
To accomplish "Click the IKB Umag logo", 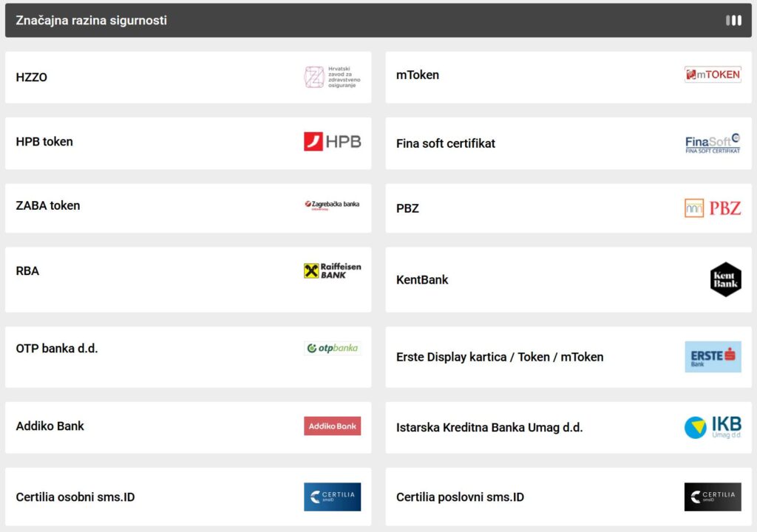I will tap(712, 427).
